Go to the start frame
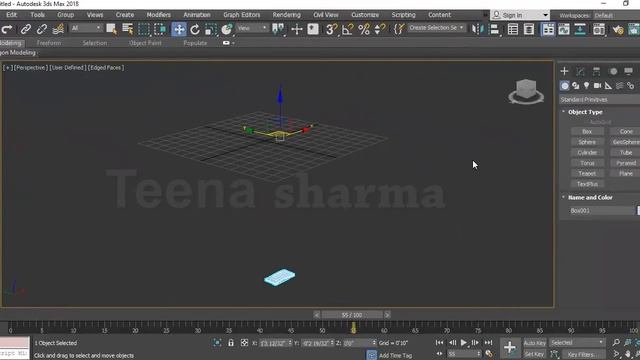640x360 pixels. 439,343
